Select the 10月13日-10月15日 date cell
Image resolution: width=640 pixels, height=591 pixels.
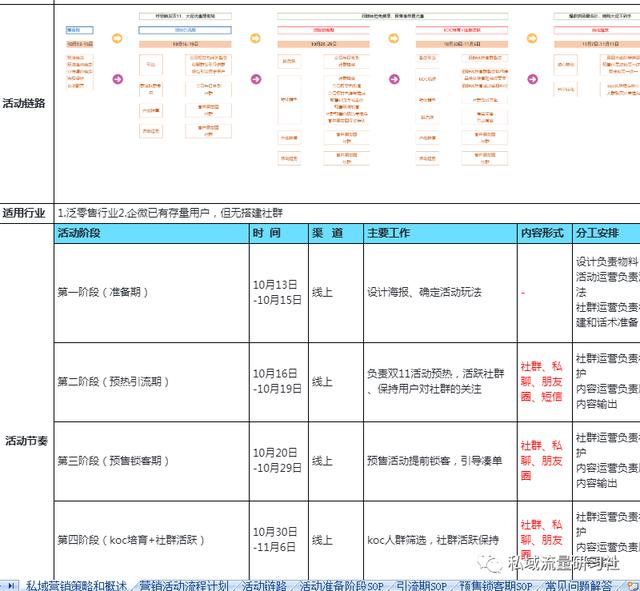click(x=279, y=293)
